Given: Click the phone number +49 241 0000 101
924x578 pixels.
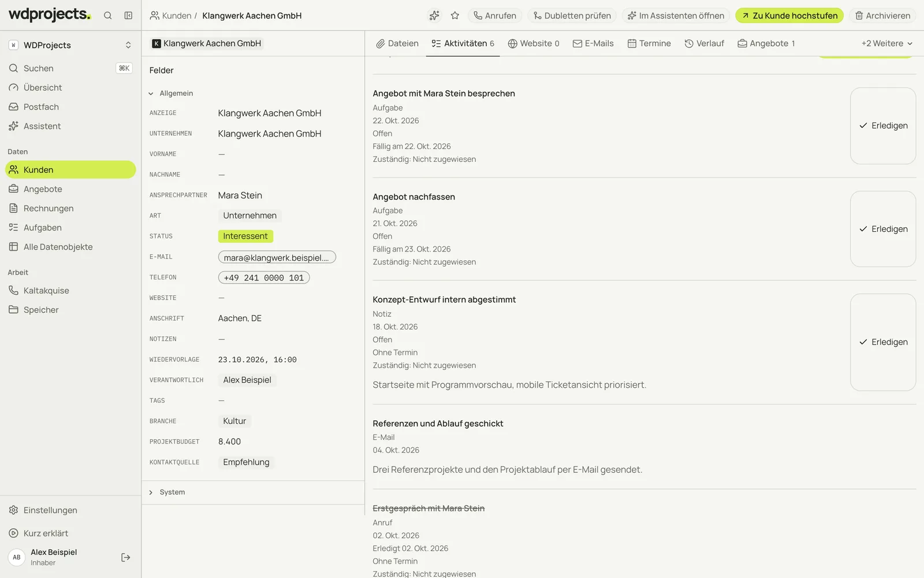Looking at the screenshot, I should pos(264,277).
